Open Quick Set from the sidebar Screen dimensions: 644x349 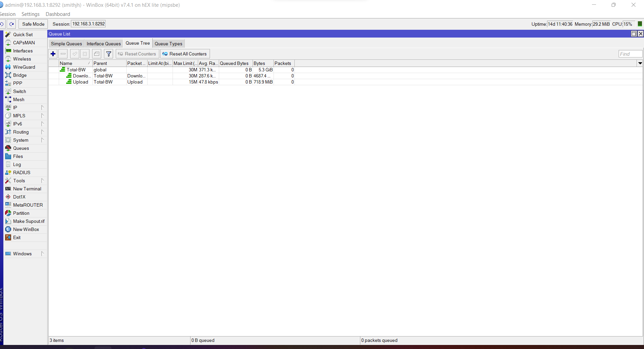point(25,34)
